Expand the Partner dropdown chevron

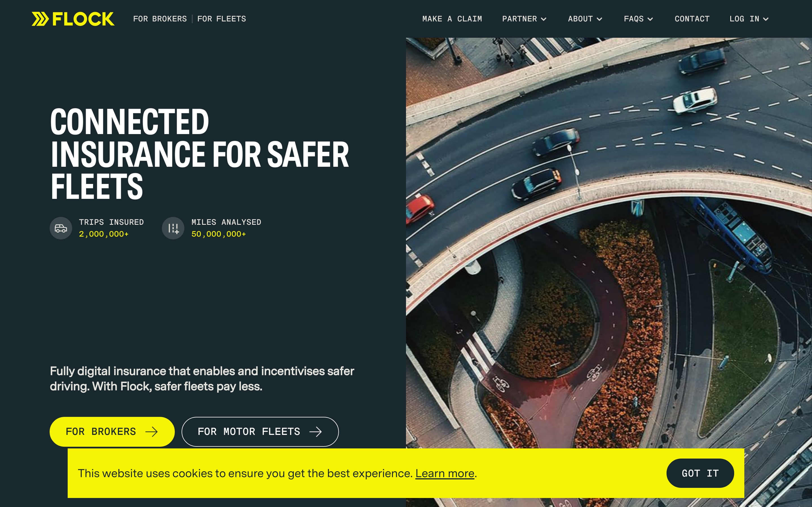[x=544, y=19]
